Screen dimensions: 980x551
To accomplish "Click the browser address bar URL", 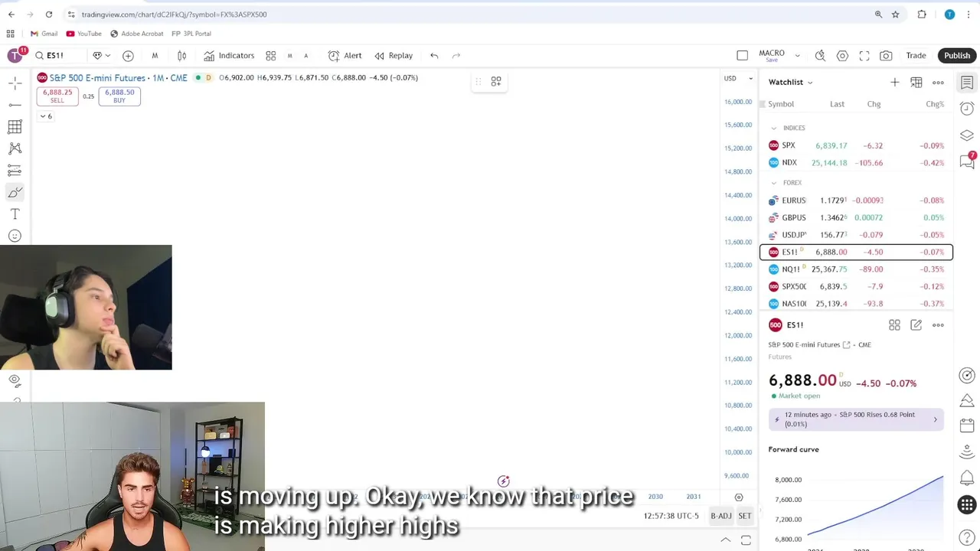I will 174,15.
